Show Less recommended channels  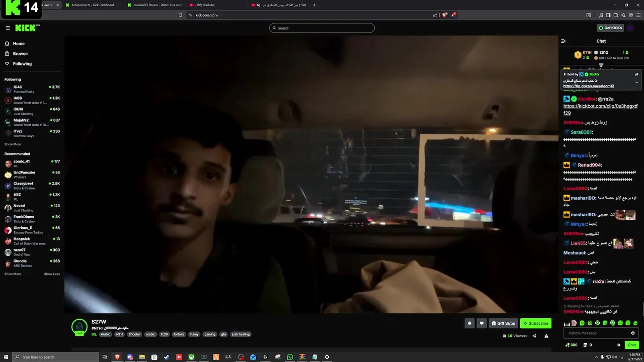(x=52, y=274)
